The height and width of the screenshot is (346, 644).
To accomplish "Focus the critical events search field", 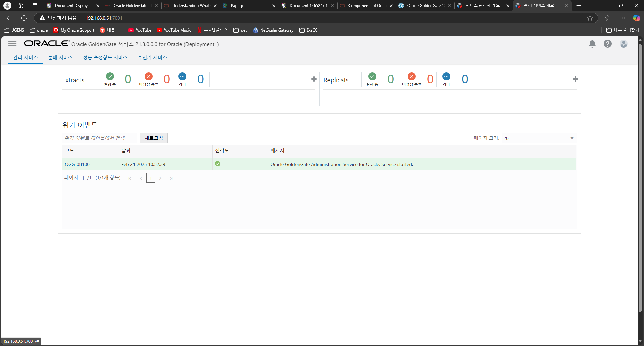I will click(100, 138).
